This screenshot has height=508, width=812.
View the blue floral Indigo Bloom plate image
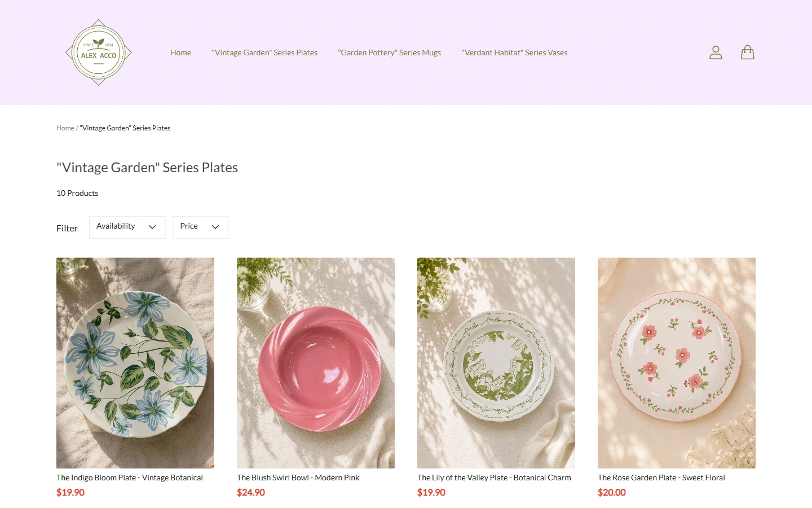135,363
